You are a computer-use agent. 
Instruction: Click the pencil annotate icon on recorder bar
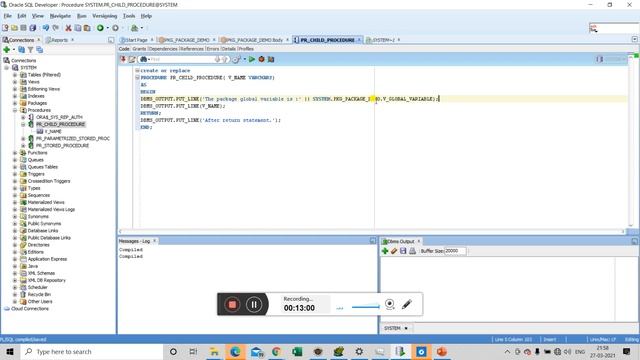pyautogui.click(x=407, y=304)
